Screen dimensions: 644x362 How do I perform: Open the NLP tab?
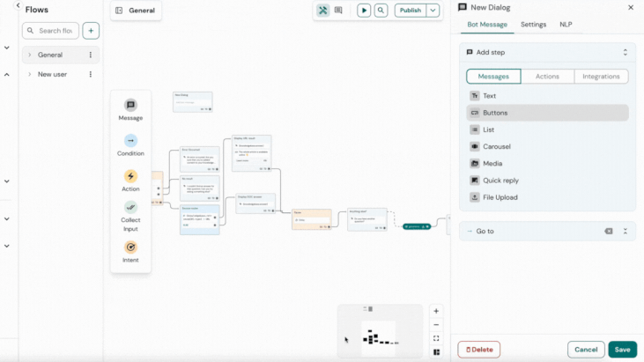point(566,25)
